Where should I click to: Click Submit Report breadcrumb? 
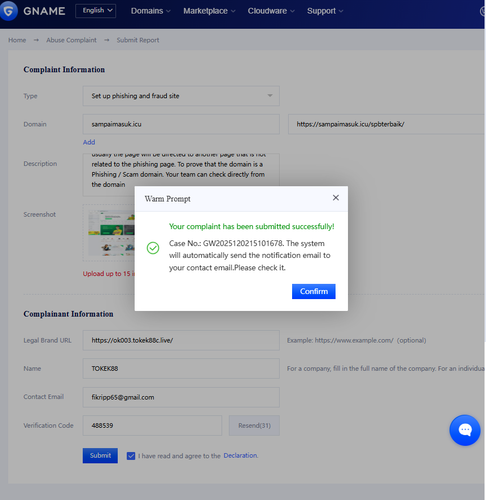[138, 40]
